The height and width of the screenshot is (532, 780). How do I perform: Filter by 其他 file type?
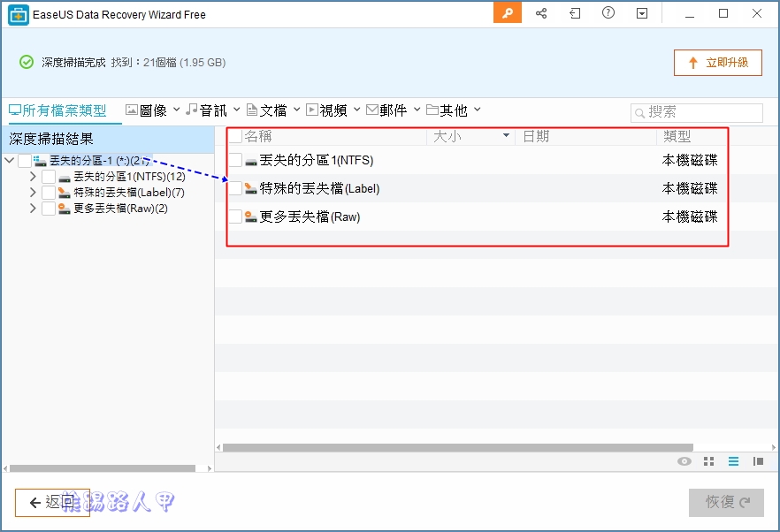(x=447, y=110)
